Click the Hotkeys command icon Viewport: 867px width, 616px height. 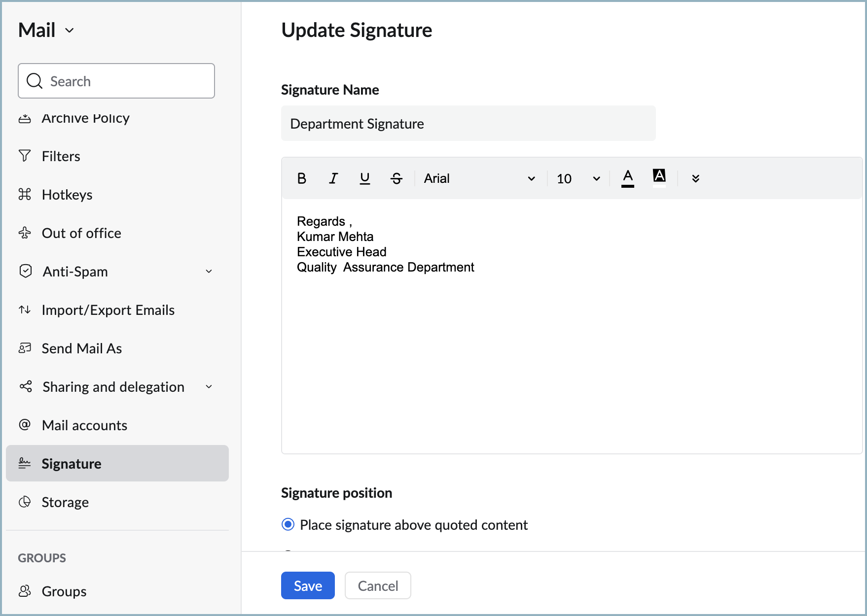click(x=25, y=195)
